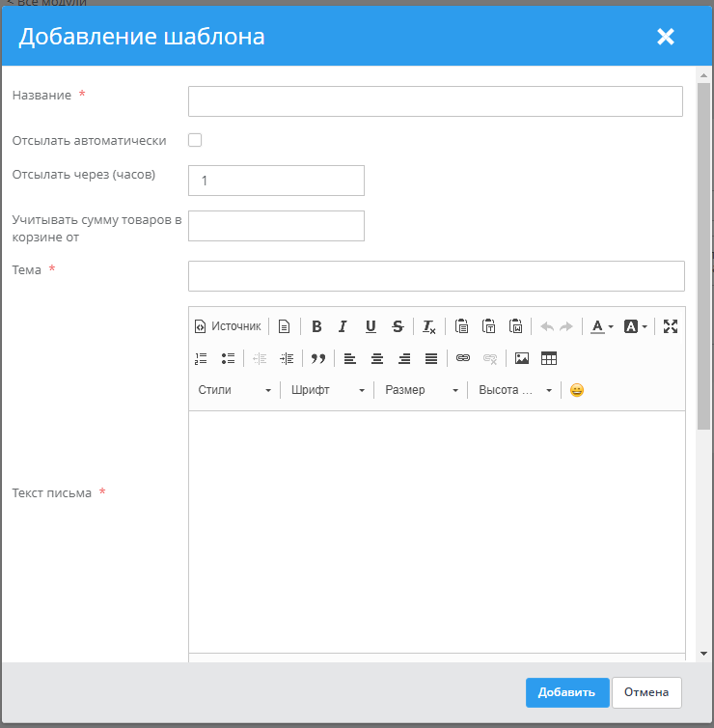Insert an image into editor
The height and width of the screenshot is (728, 714).
click(x=522, y=358)
